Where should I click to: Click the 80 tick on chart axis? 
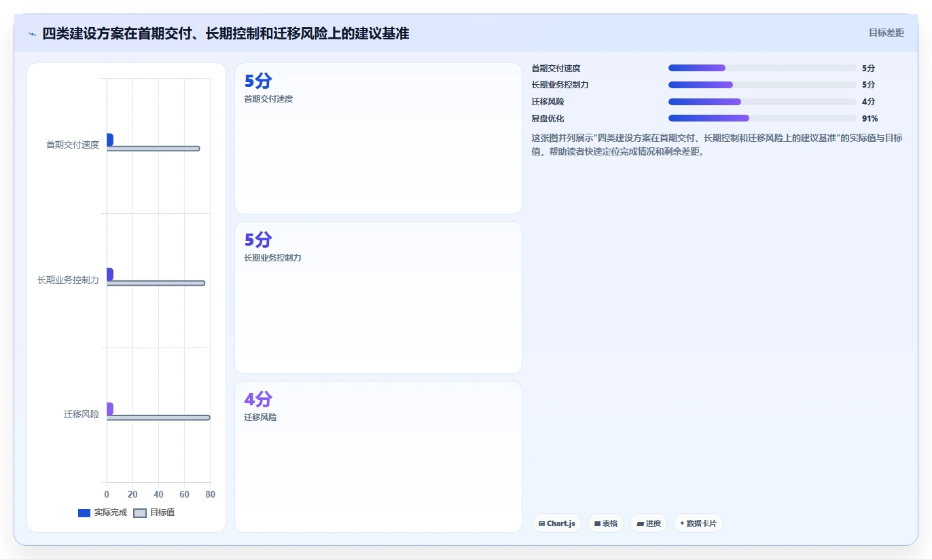[210, 494]
